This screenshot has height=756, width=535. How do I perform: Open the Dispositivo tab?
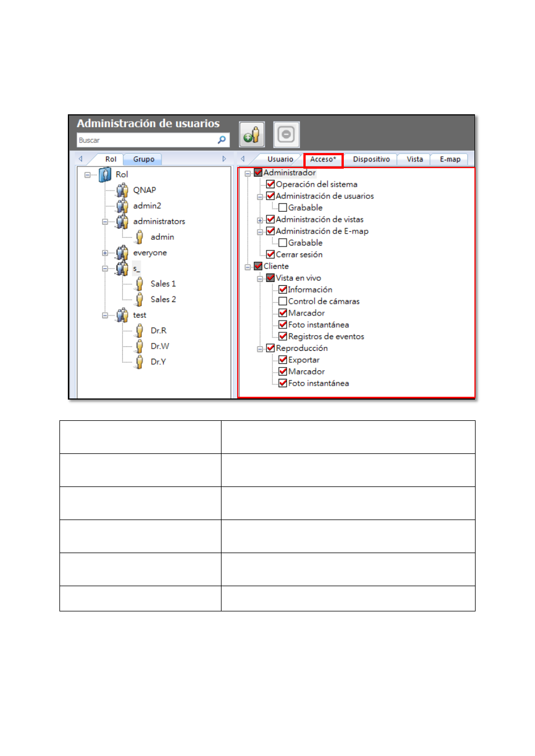[371, 159]
